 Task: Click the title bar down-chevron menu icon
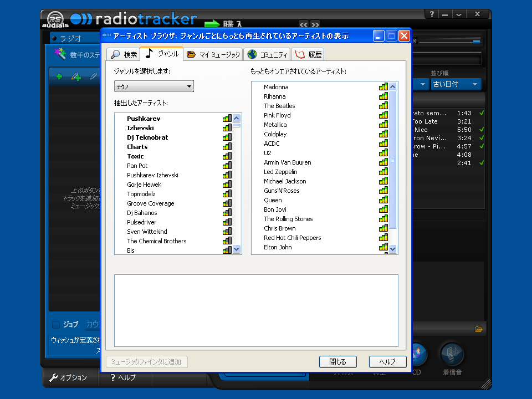(459, 14)
